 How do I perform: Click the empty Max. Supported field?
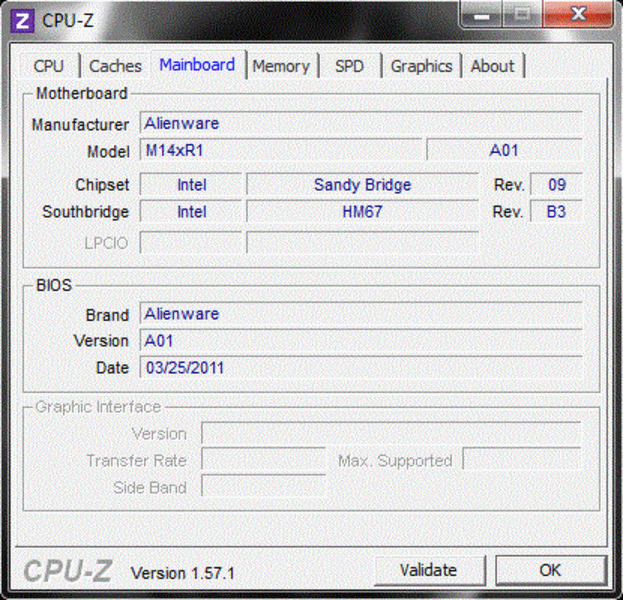522,460
